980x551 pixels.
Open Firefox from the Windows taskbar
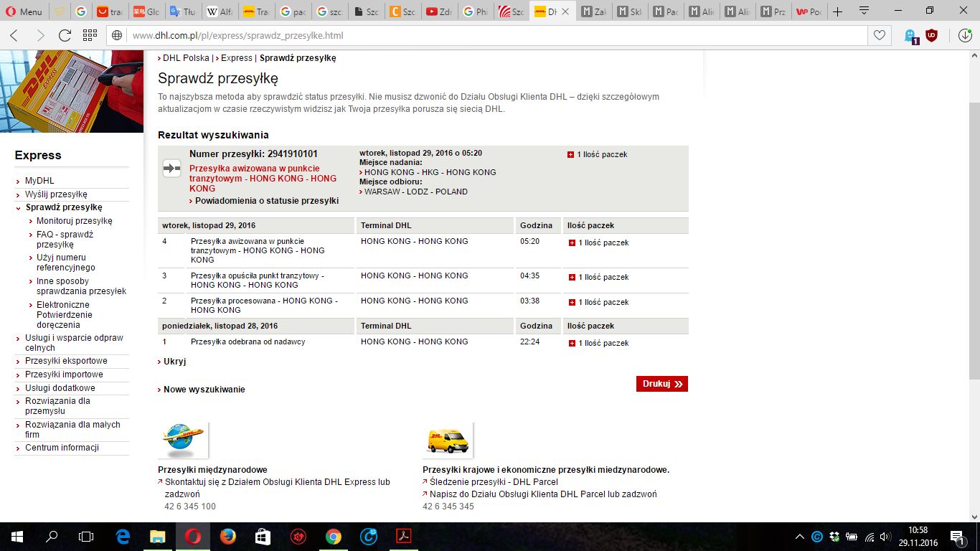point(227,536)
